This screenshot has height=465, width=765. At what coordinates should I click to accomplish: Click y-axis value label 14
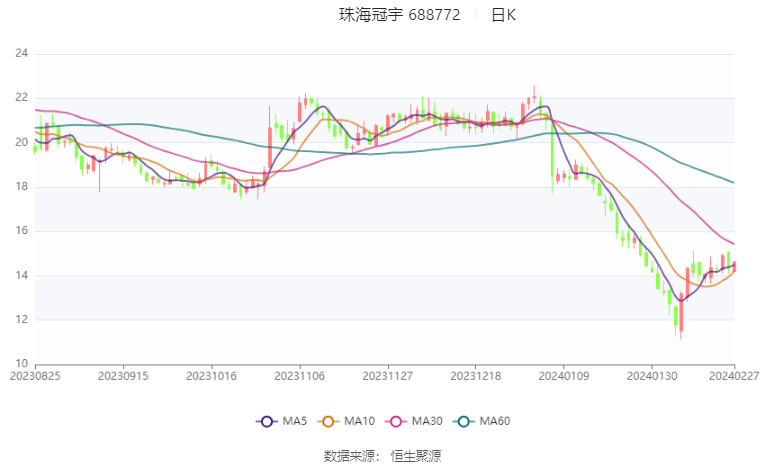coord(21,275)
